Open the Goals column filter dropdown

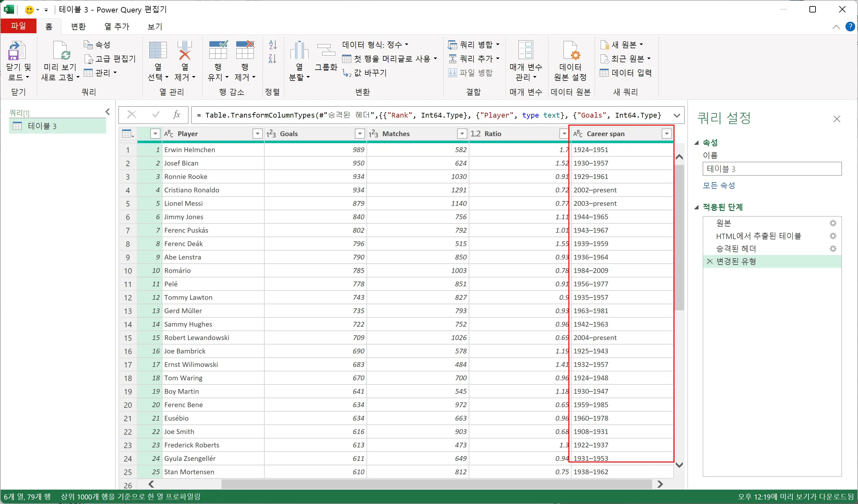[360, 134]
